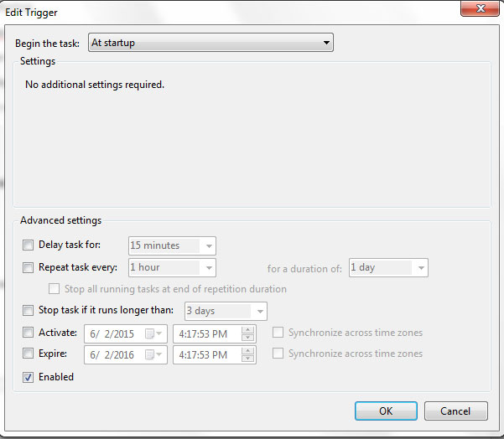Toggle Synchronize across time zones for Expire
Image resolution: width=504 pixels, height=439 pixels.
click(278, 354)
